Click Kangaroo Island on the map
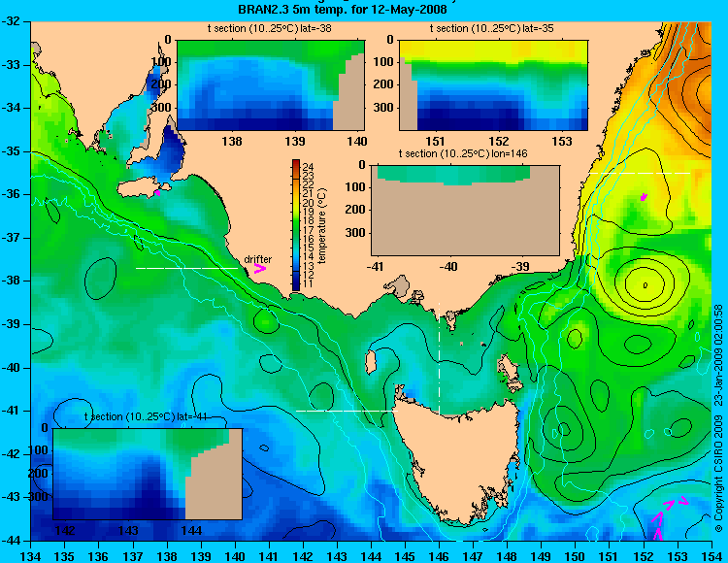 coord(145,186)
